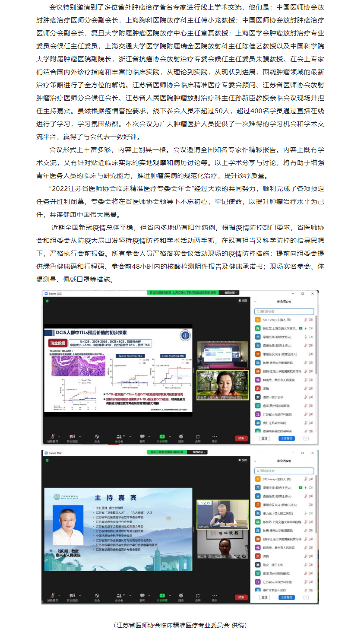Open Security icon in the DCIS-slide Zoom window
The height and width of the screenshot is (639, 364).
tap(97, 437)
